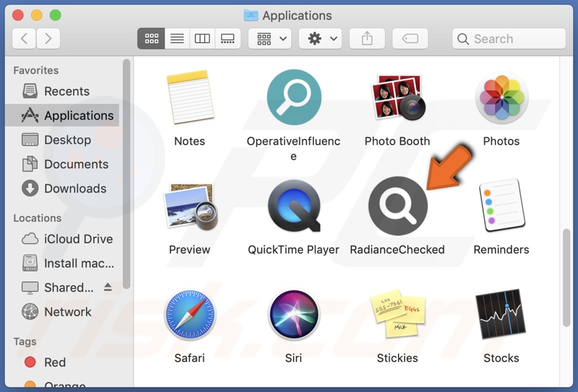Select the Safari compass icon
The width and height of the screenshot is (578, 392).
pyautogui.click(x=189, y=314)
